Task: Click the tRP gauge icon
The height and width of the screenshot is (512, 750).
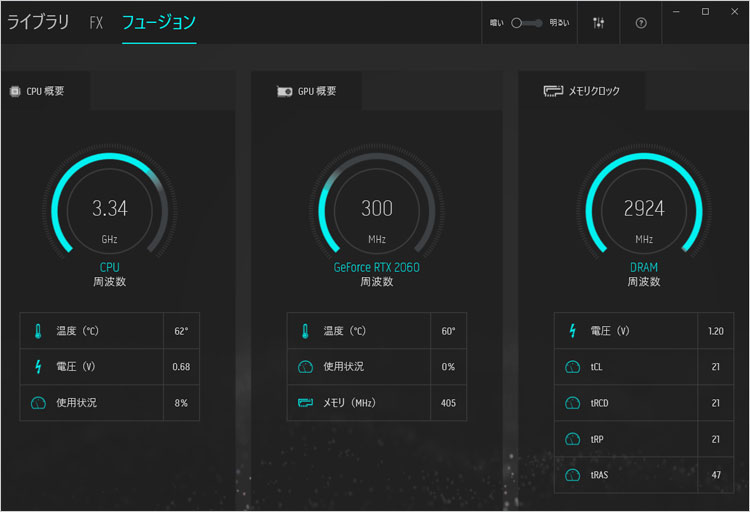Action: click(573, 439)
